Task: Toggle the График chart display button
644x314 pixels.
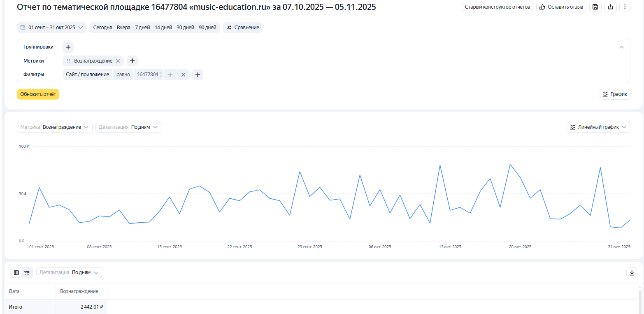Action: [x=614, y=94]
